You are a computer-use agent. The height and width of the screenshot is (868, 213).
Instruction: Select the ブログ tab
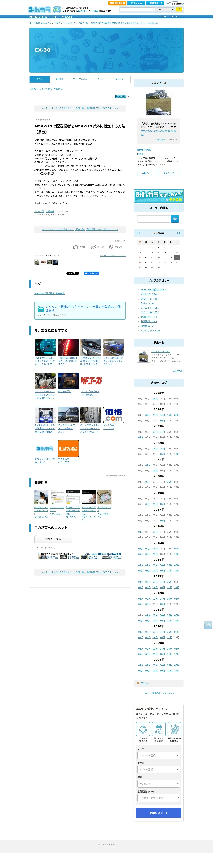tap(39, 79)
